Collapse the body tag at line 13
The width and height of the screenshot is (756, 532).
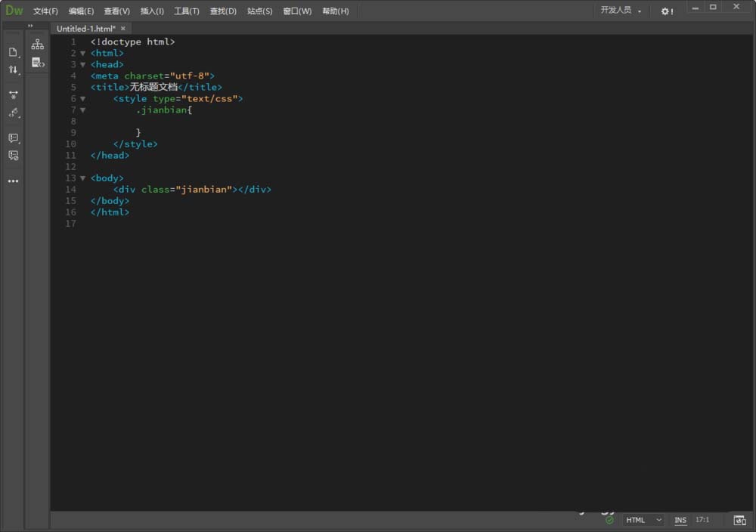(83, 178)
